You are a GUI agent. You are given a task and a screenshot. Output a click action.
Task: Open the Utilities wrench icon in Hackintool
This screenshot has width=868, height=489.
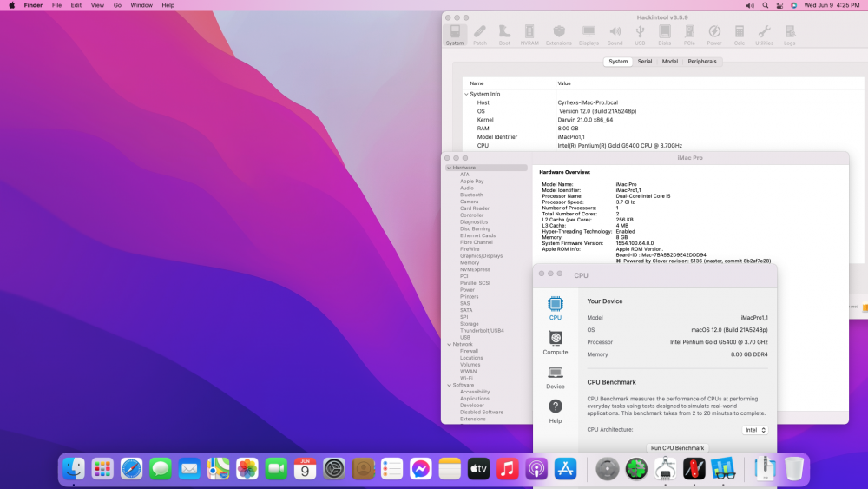coord(764,35)
